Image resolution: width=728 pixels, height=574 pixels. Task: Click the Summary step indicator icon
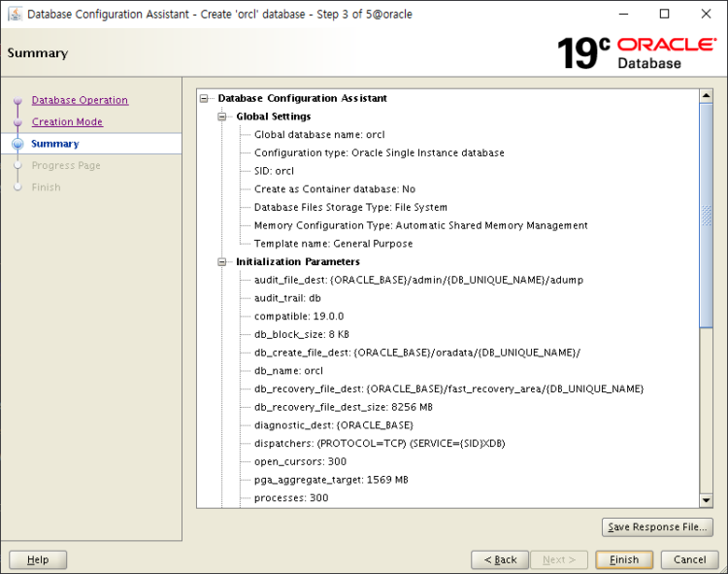click(x=17, y=144)
